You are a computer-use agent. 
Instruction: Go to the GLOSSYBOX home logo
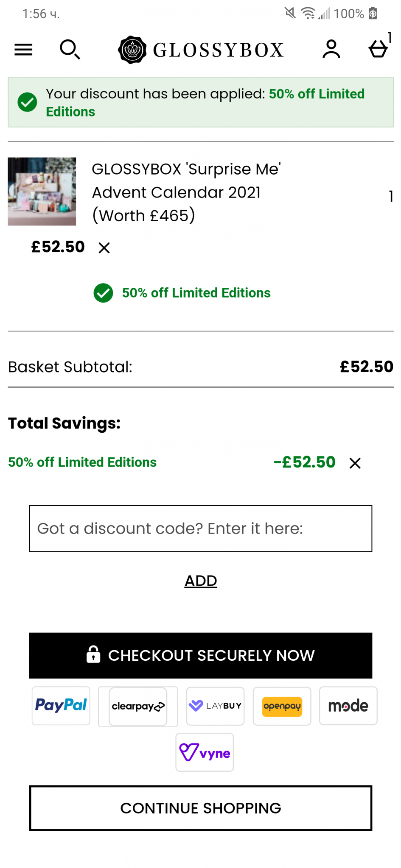pyautogui.click(x=201, y=50)
